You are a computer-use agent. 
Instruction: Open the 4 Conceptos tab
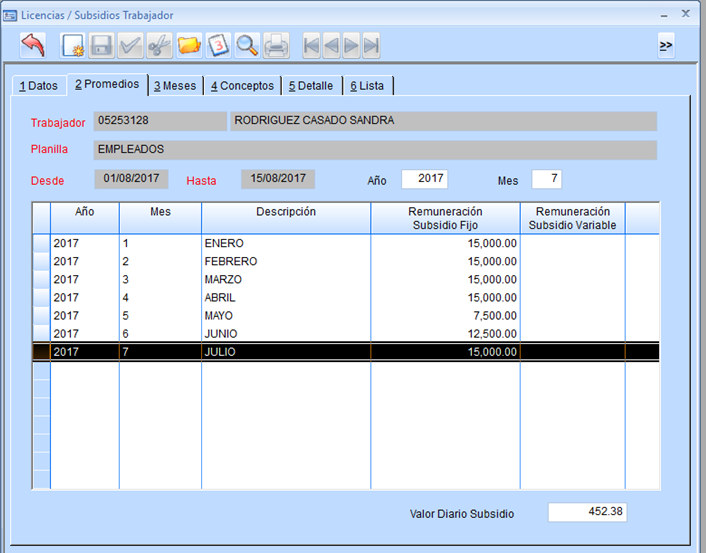pos(242,86)
